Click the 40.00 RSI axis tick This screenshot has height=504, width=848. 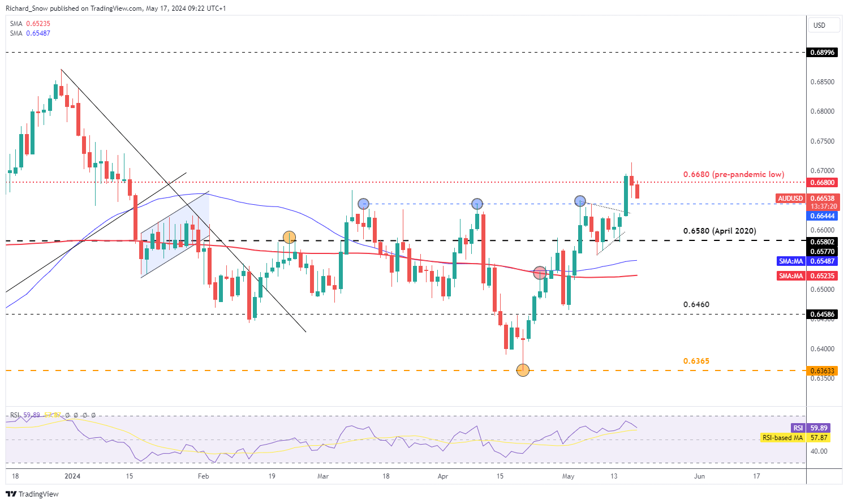[x=819, y=451]
